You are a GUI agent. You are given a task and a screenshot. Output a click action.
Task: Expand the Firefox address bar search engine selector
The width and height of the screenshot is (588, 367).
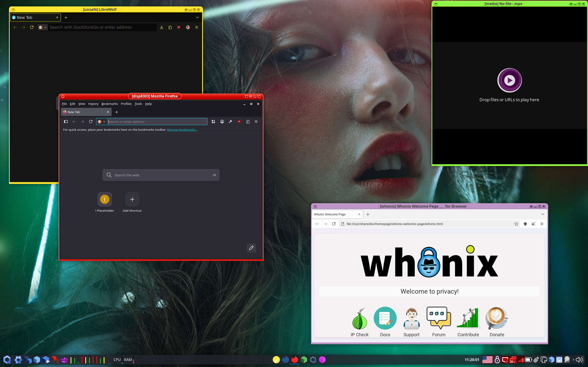pyautogui.click(x=102, y=122)
